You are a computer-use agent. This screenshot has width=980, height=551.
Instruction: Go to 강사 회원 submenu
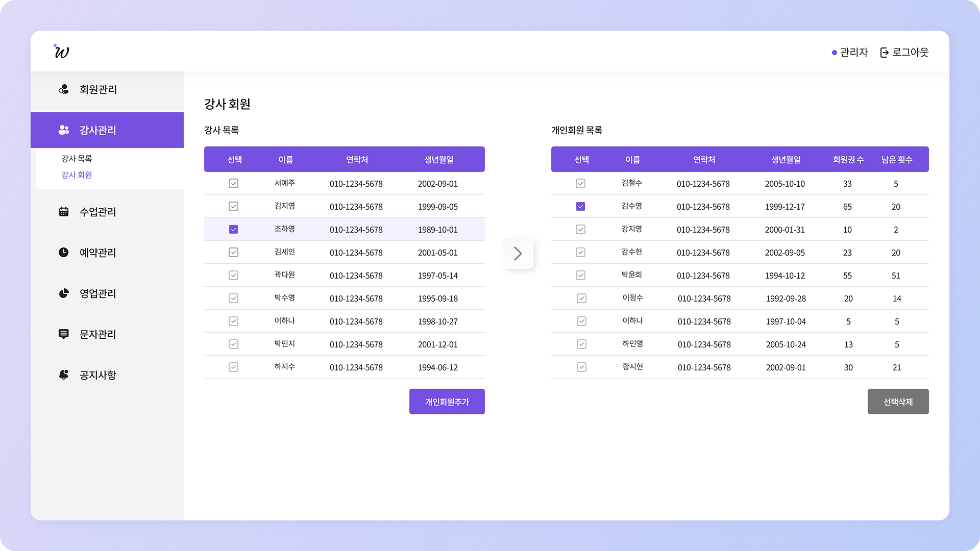(x=77, y=175)
